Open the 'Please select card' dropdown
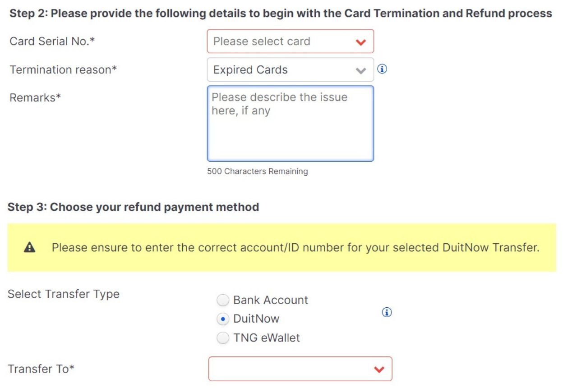Image resolution: width=563 pixels, height=392 pixels. (x=280, y=41)
